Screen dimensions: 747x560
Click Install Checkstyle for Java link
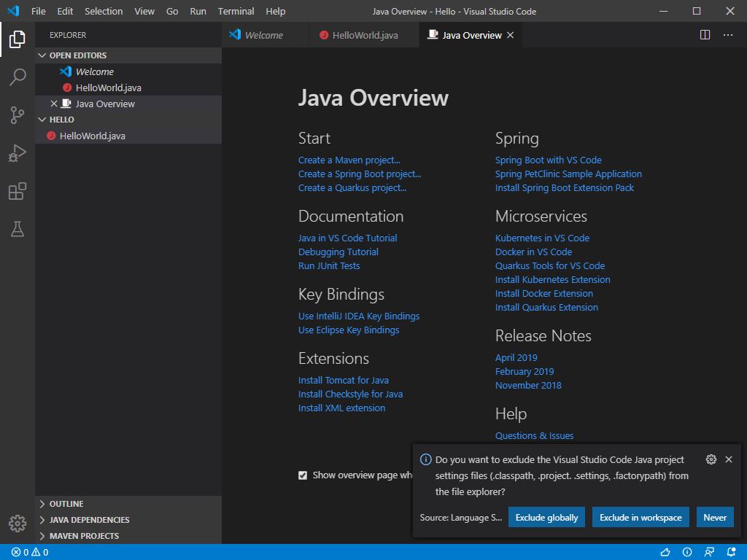[x=350, y=394]
